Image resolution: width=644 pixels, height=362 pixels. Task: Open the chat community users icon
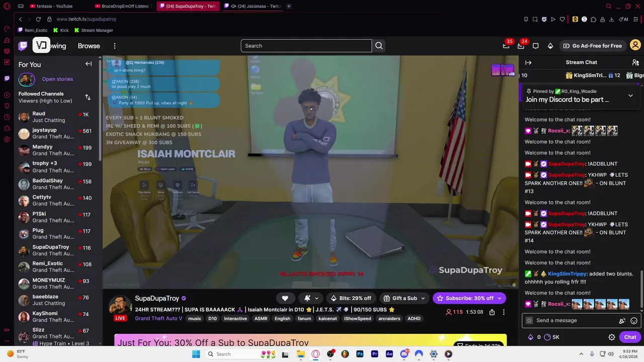[635, 62]
